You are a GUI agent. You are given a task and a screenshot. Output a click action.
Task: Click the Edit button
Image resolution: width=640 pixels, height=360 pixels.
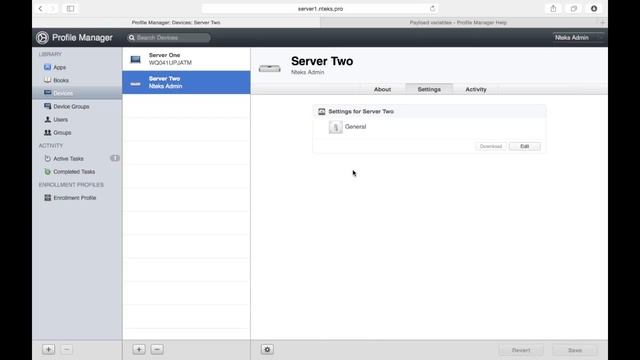pos(524,146)
